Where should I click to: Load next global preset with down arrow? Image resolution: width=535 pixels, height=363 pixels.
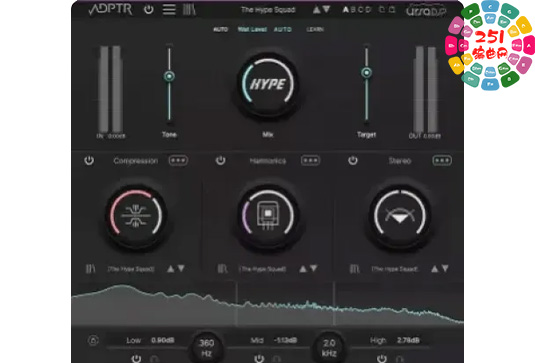[x=326, y=10]
